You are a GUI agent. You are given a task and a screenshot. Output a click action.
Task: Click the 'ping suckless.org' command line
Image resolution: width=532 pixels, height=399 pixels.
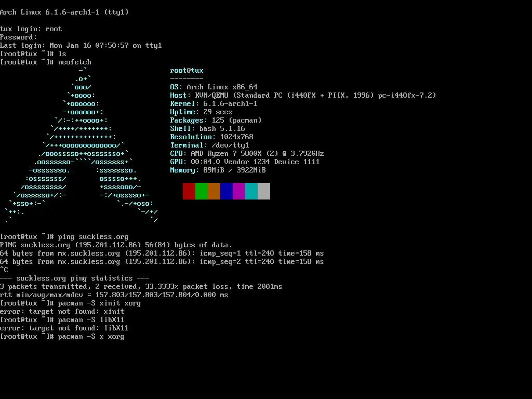tap(64, 237)
